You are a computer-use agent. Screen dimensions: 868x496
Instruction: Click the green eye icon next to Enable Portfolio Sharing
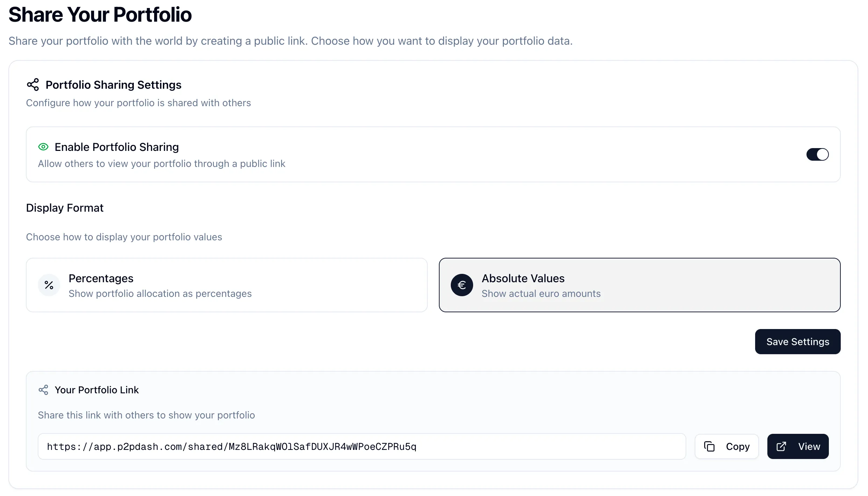click(x=43, y=147)
